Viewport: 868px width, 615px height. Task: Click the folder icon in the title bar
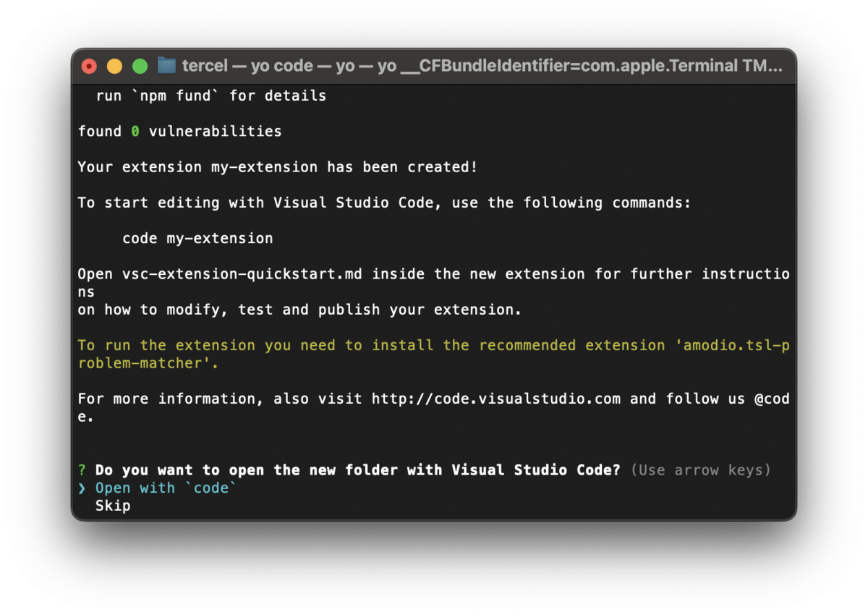[x=166, y=66]
